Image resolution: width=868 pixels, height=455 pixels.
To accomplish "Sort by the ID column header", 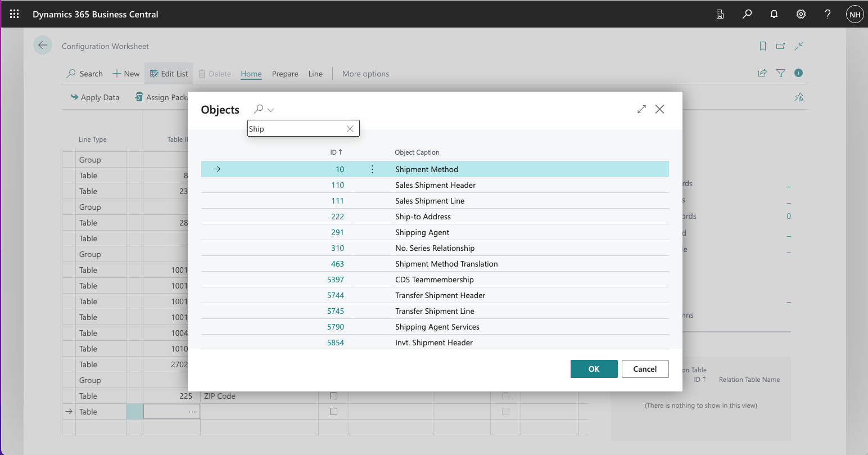I will coord(336,152).
